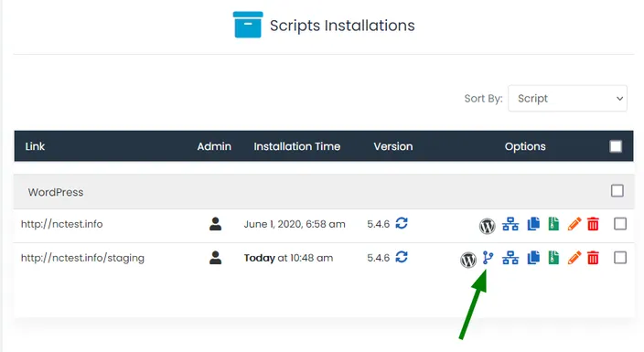This screenshot has height=352, width=644.
Task: Click the Options column header
Action: (x=525, y=146)
